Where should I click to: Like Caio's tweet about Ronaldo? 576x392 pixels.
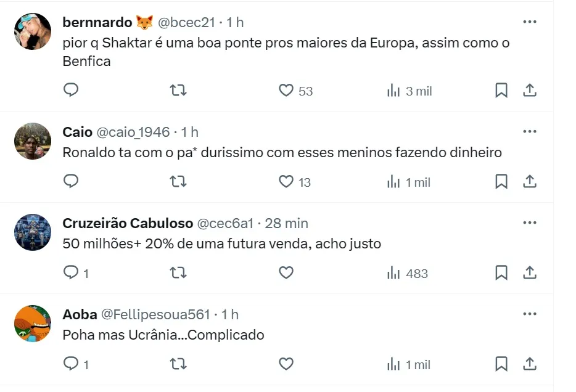[x=286, y=182]
